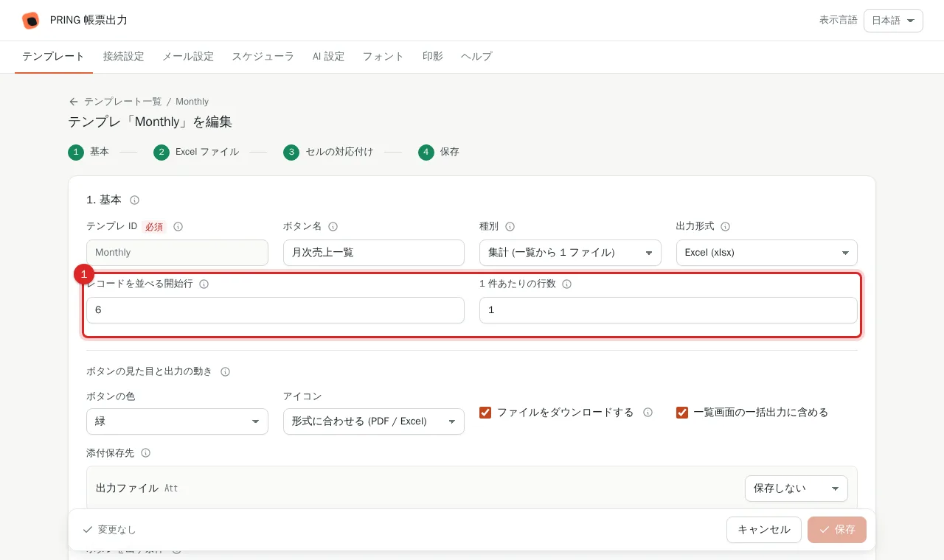
Task: Open the アイコン dropdown
Action: click(374, 421)
